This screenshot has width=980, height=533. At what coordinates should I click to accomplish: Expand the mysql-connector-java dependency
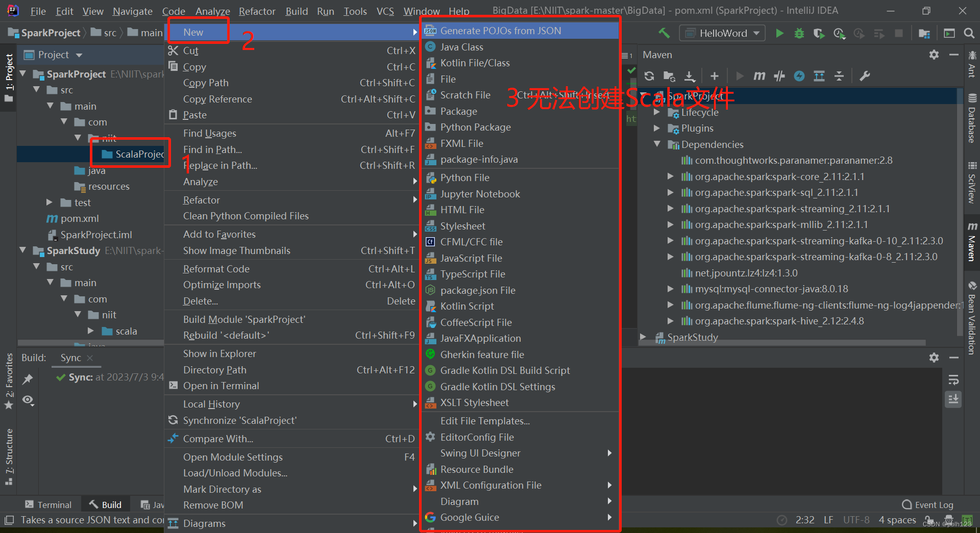671,289
